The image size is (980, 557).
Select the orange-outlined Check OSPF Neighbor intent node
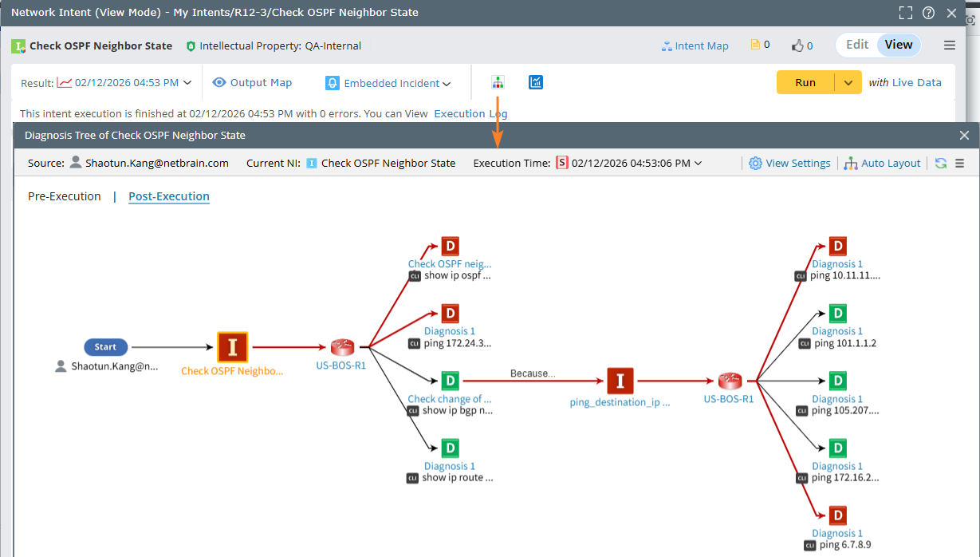click(x=233, y=347)
